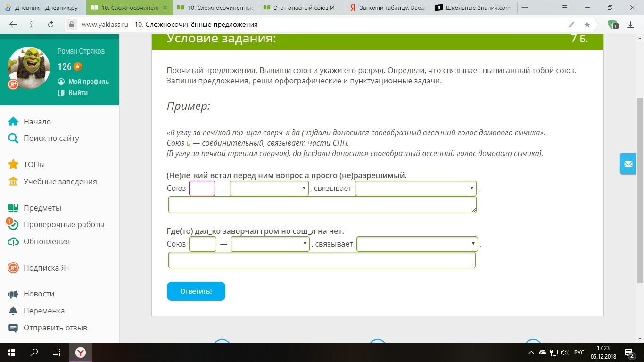Click the Shrek profile avatar picture
644x362 pixels.
click(29, 66)
